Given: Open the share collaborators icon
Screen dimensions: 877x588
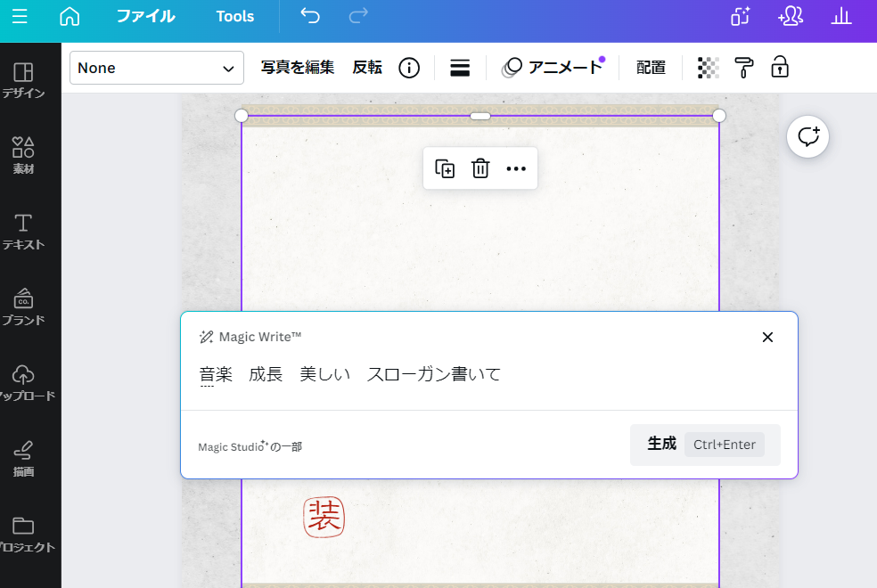Looking at the screenshot, I should tap(791, 16).
